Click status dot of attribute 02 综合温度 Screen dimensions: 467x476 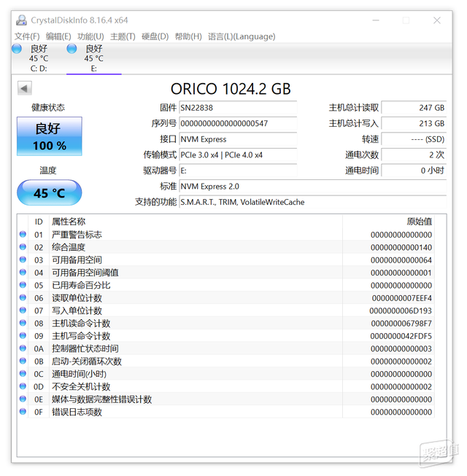[23, 247]
